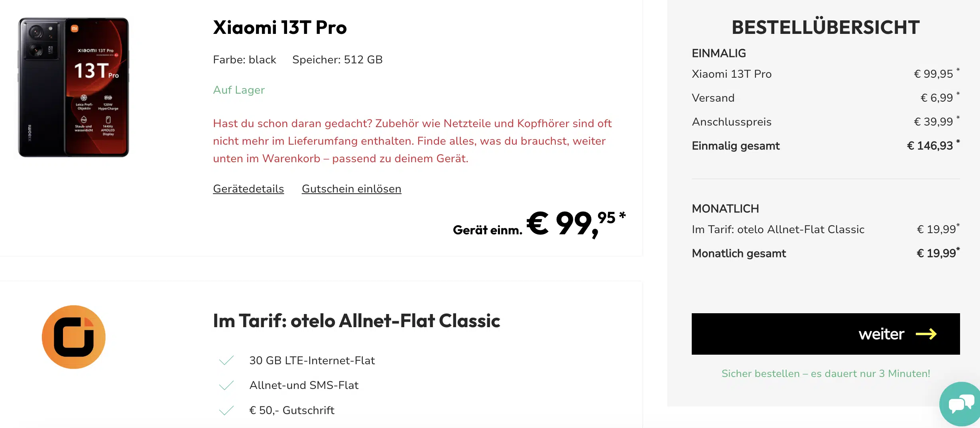Open the Gerätedetails link
The height and width of the screenshot is (428, 980).
point(248,189)
